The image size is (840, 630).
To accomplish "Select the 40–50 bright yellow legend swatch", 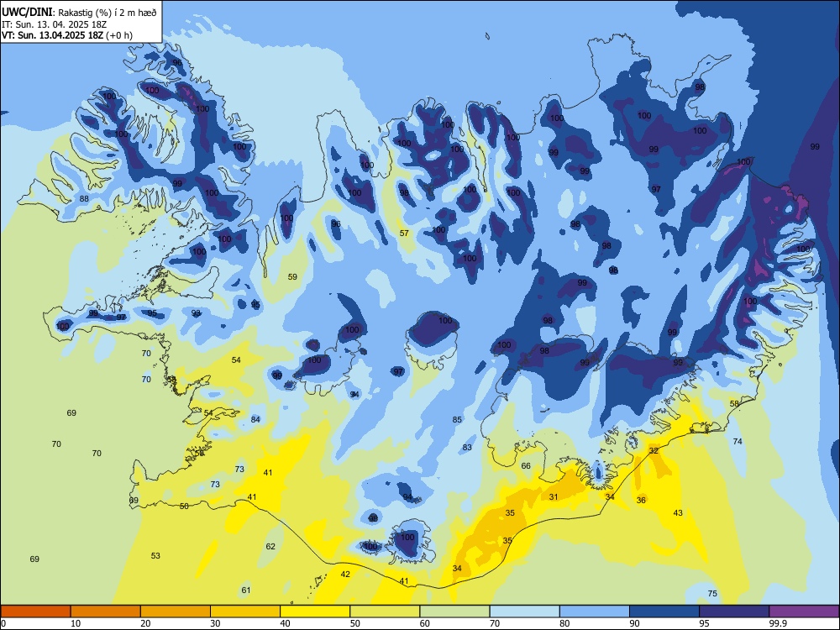I will click(315, 612).
